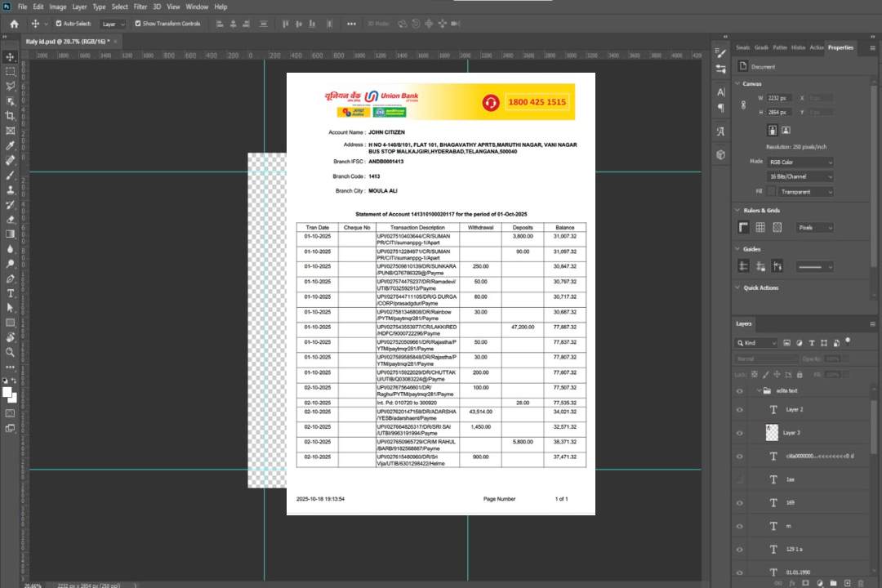Select the Brush tool

coord(10,175)
